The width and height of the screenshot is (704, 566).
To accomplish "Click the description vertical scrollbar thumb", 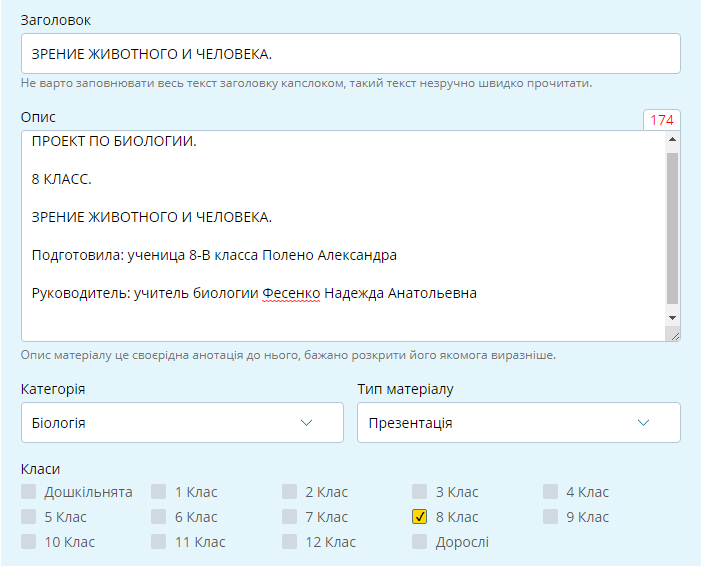I will pyautogui.click(x=672, y=228).
